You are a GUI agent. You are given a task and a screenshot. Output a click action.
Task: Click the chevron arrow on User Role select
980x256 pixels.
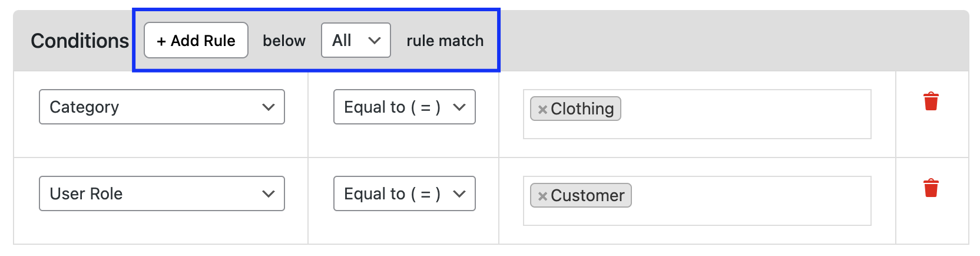(x=269, y=194)
